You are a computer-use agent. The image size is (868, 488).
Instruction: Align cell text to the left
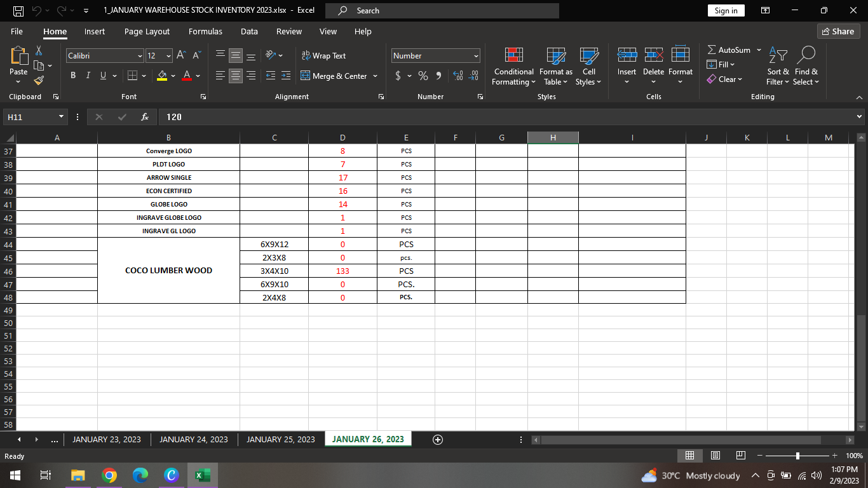220,76
